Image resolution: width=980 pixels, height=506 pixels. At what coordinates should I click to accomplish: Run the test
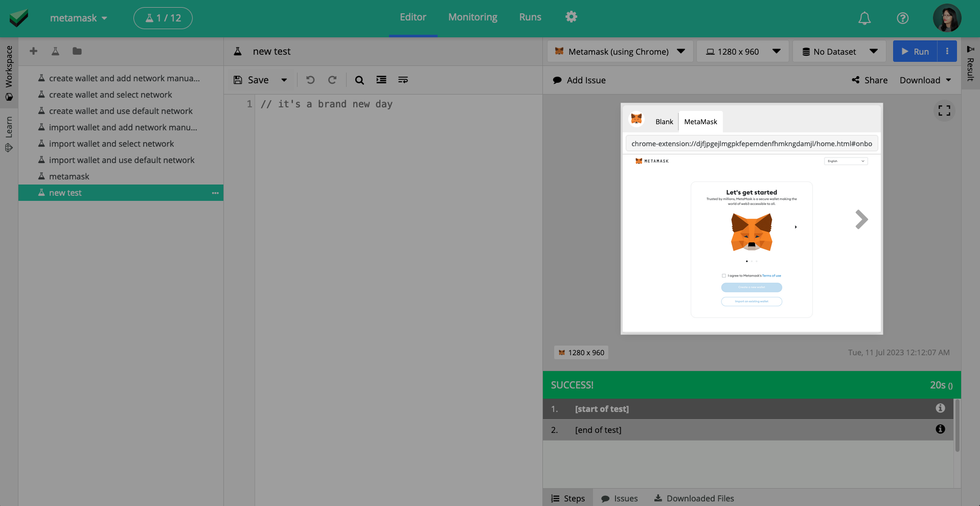coord(915,51)
